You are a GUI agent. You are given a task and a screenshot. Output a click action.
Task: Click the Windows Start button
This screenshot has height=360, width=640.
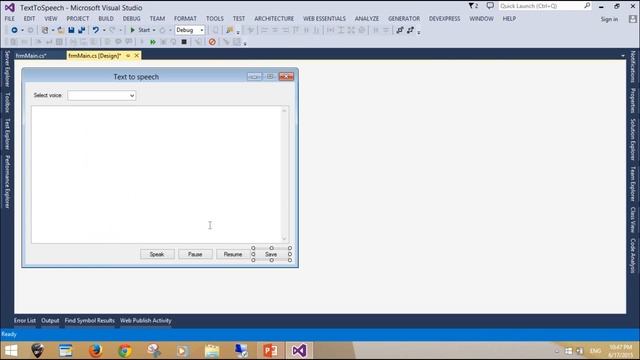[x=11, y=351]
